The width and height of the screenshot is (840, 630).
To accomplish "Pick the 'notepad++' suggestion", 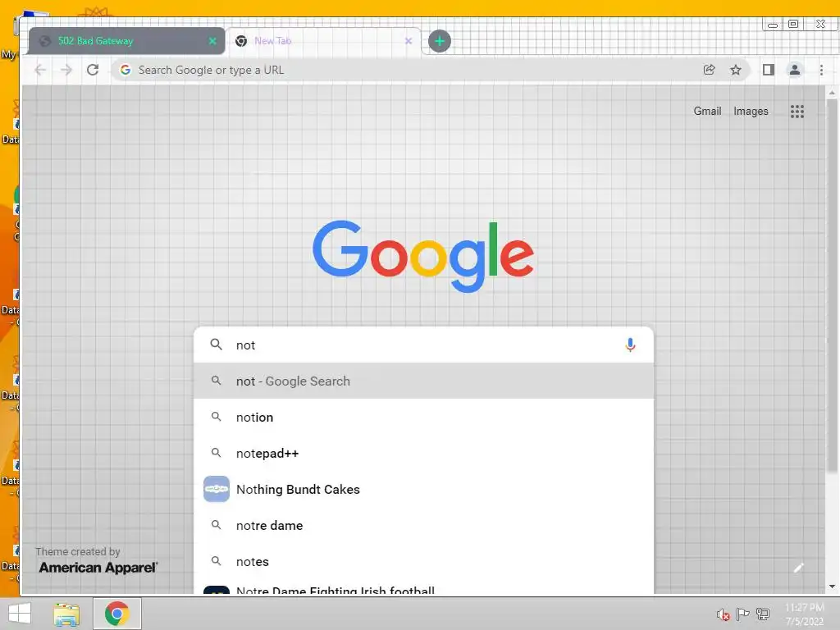I will [423, 453].
